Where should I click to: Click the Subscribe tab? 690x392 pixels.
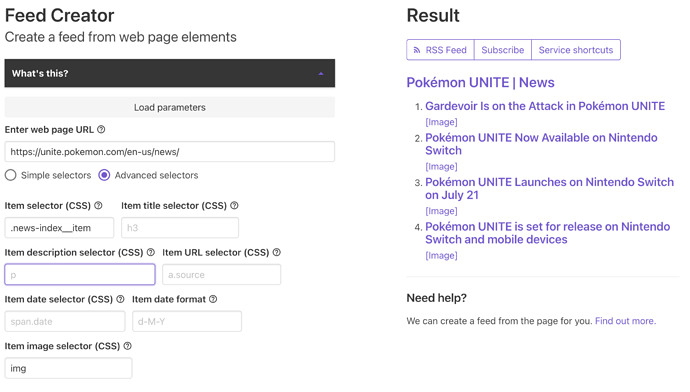point(503,50)
